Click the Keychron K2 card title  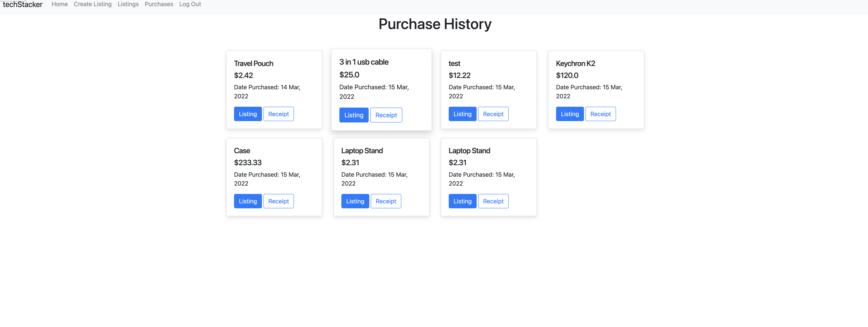click(x=575, y=63)
